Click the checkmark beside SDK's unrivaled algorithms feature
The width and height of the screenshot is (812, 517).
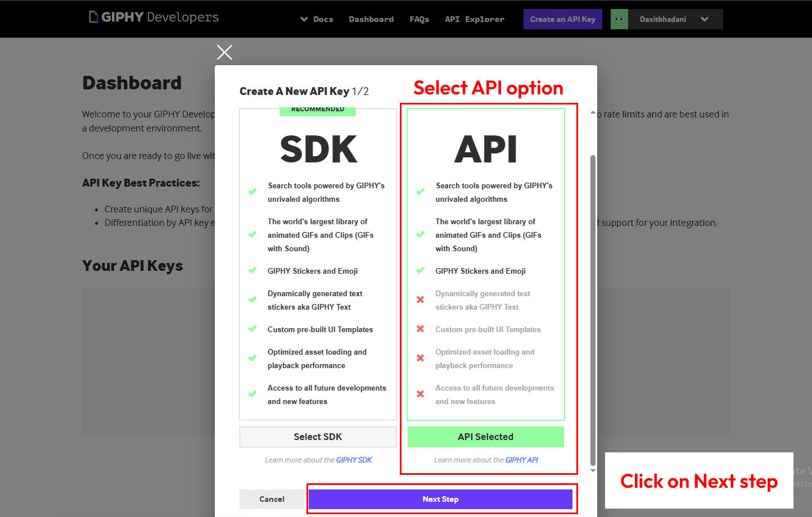tap(252, 191)
